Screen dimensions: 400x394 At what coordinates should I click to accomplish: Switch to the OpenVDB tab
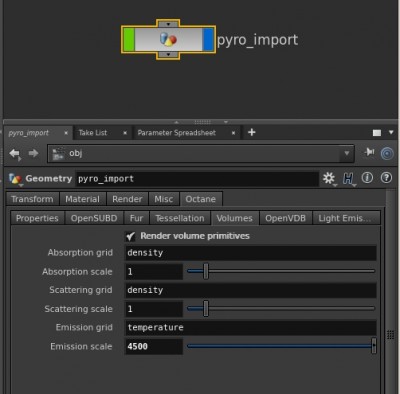click(x=285, y=218)
